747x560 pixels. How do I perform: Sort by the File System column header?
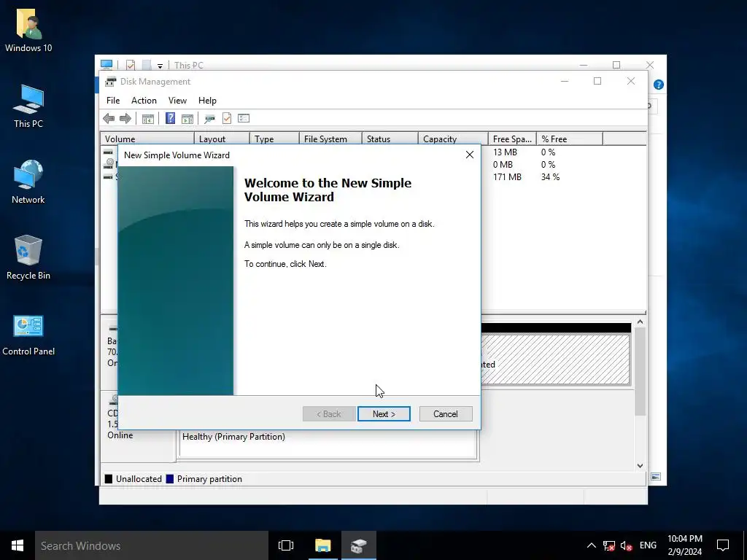click(330, 139)
